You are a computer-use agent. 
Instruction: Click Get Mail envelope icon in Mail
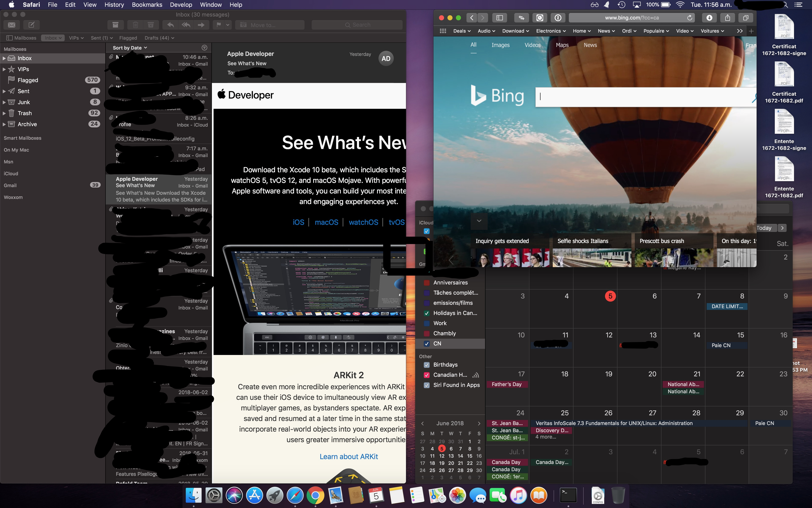[x=12, y=25]
